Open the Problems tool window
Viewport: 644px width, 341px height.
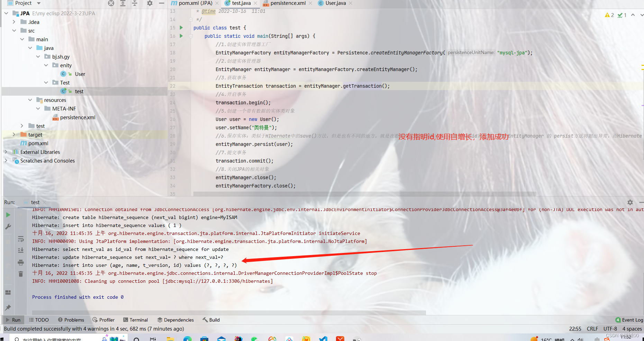[x=71, y=320]
